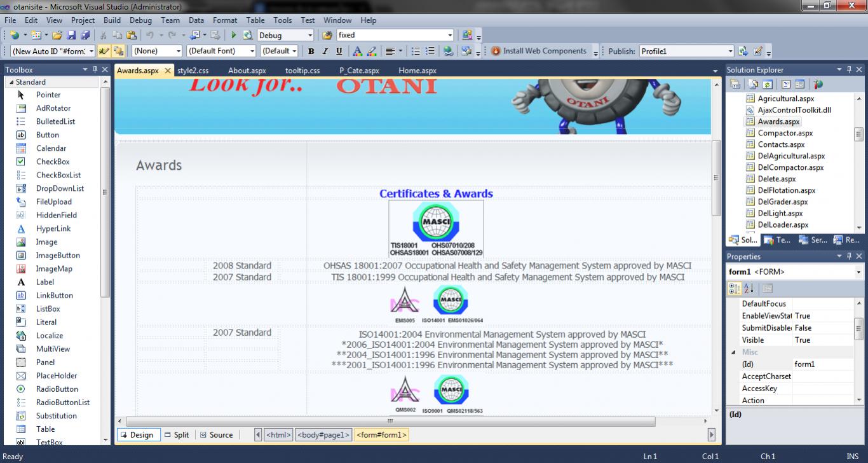Toggle Bold formatting
Image resolution: width=868 pixels, height=463 pixels.
[x=311, y=52]
